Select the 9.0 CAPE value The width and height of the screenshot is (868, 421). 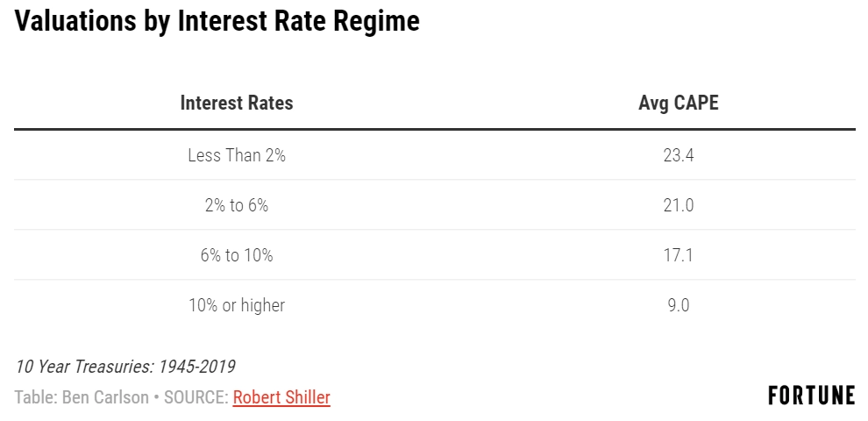click(x=678, y=305)
